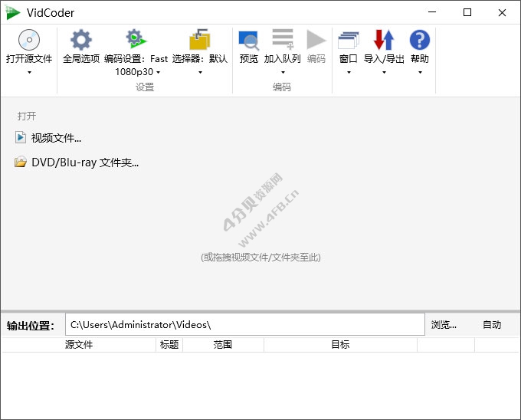
Task: Click the blue Help question-mark icon
Action: pyautogui.click(x=420, y=40)
